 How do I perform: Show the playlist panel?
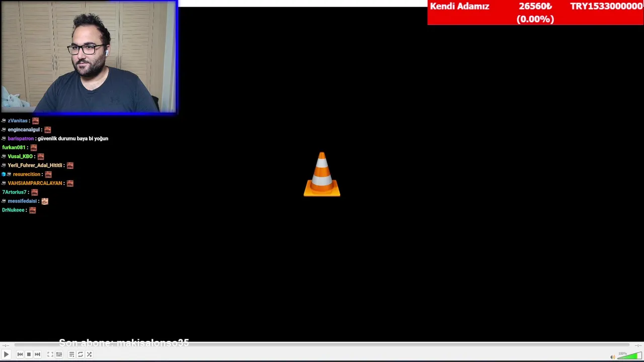(72, 354)
